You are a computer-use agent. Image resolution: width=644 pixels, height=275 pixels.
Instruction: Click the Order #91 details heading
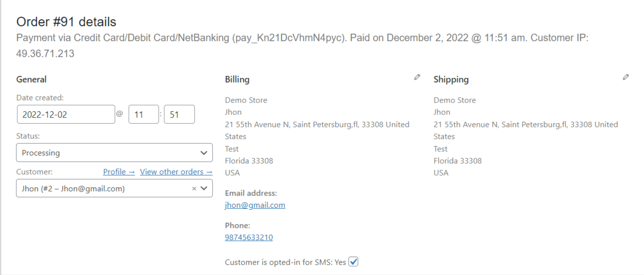coord(66,22)
